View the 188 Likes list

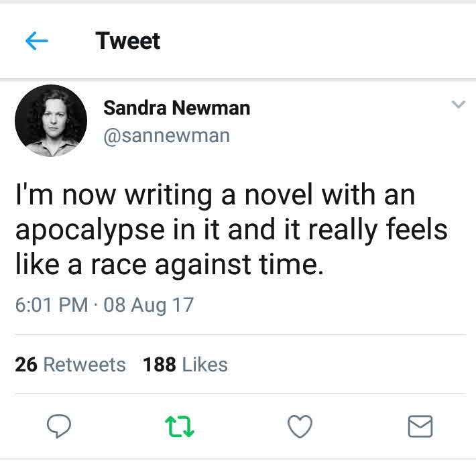pyautogui.click(x=185, y=365)
